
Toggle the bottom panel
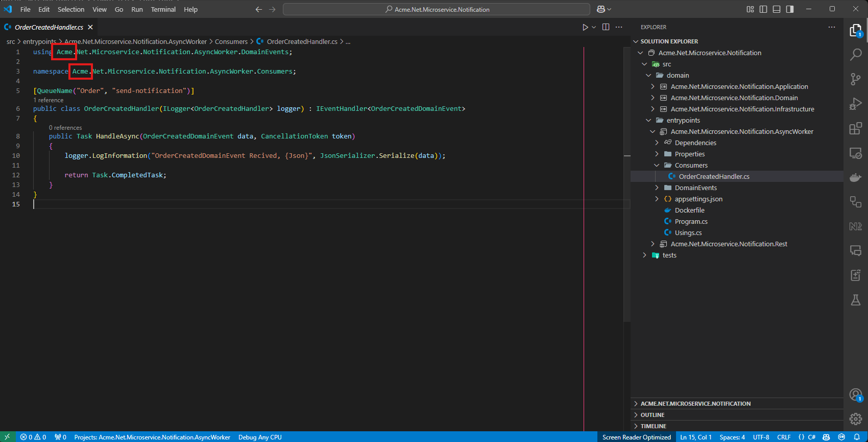click(777, 9)
